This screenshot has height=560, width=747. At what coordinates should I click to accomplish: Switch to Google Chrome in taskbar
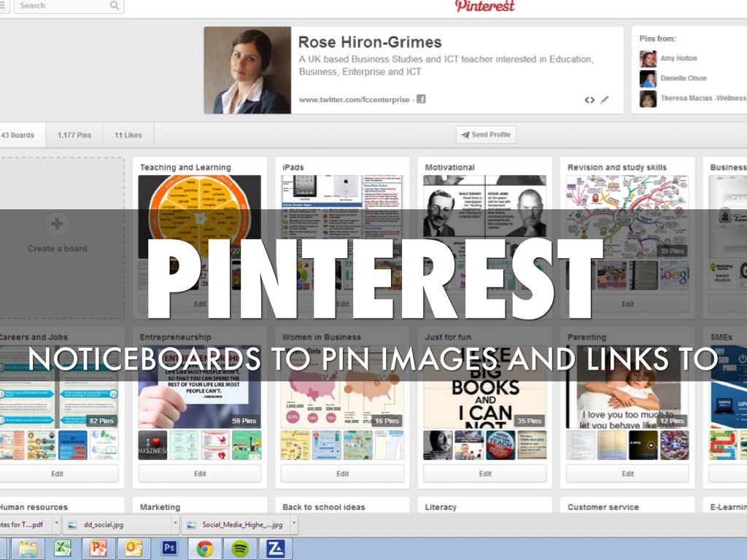coord(205,548)
